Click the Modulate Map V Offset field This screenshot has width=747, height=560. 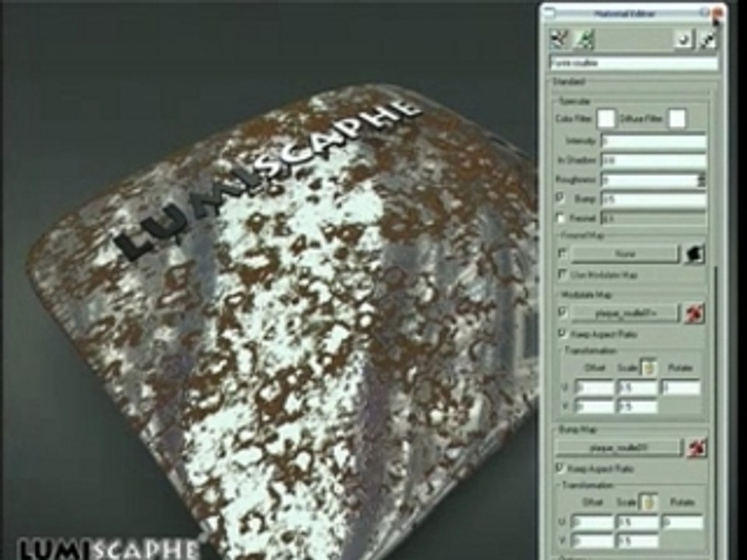click(x=594, y=406)
